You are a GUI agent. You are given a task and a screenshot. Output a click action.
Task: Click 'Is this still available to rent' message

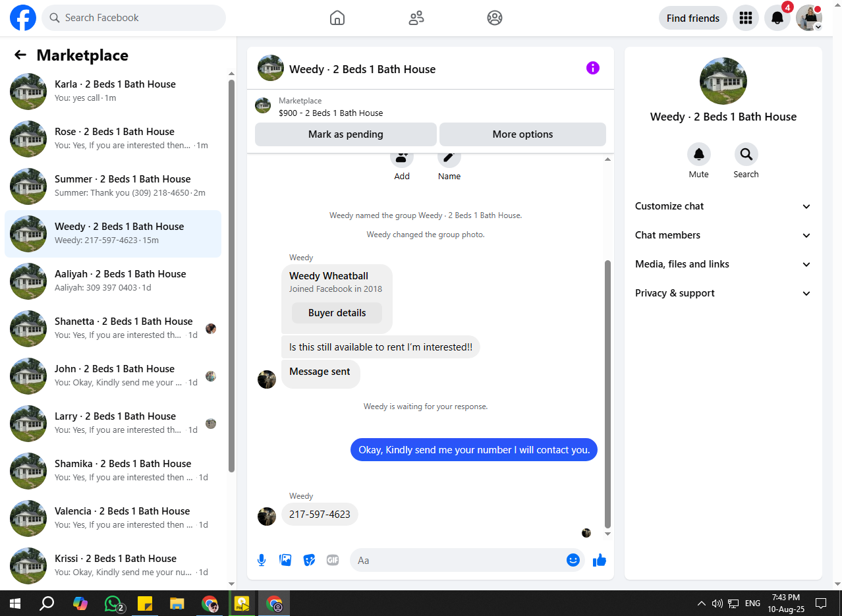[381, 347]
